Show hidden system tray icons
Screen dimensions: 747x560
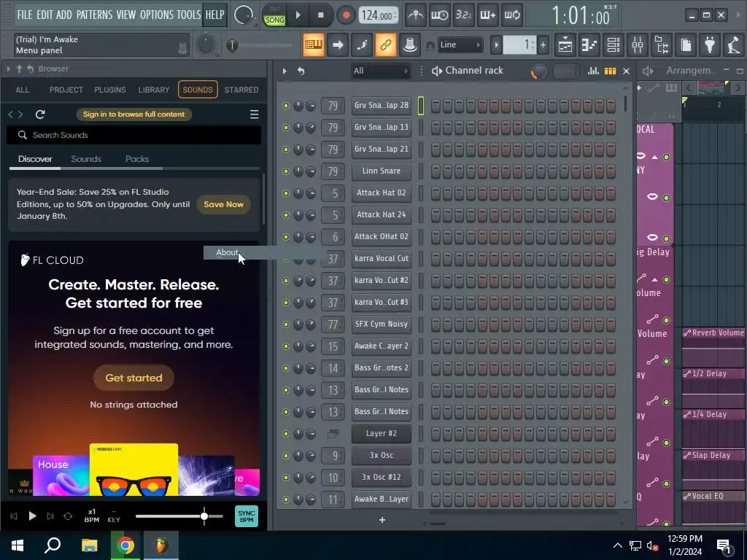(617, 545)
